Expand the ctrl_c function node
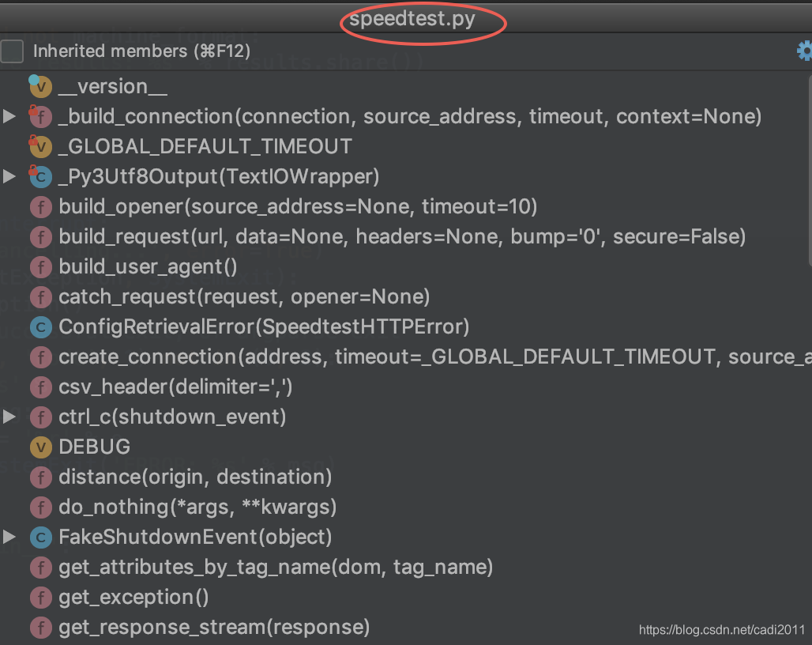The height and width of the screenshot is (645, 812). coord(9,417)
